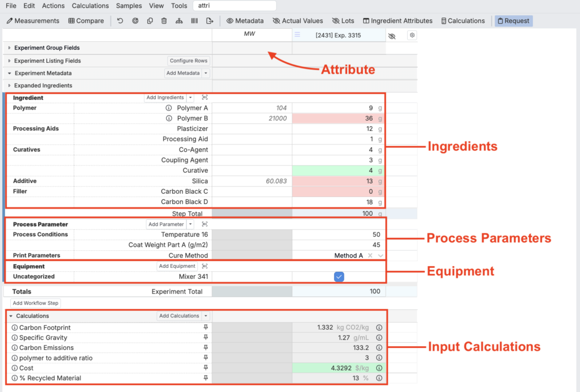Click the hierarchy tree icon in toolbar
Screen dimensions: 580x392
[179, 21]
